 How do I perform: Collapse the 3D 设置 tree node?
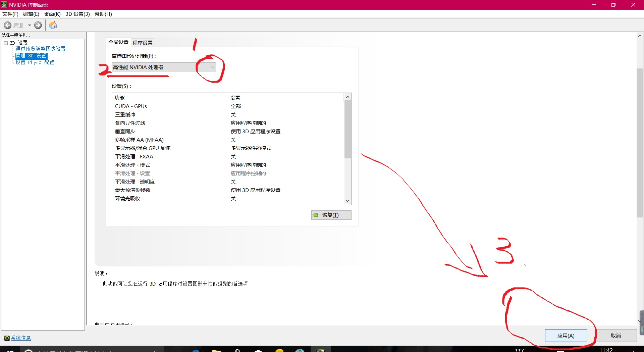coord(6,43)
